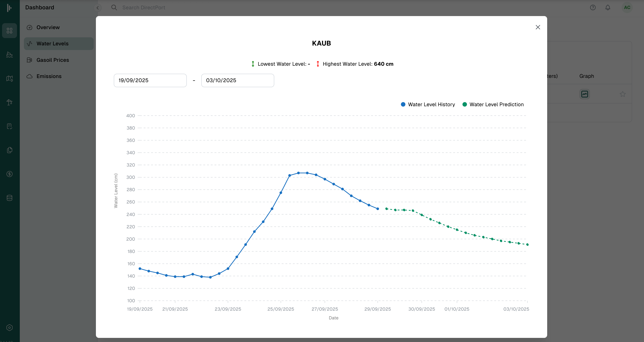
Task: Open the settings hexagon at sidebar bottom
Action: [x=10, y=327]
